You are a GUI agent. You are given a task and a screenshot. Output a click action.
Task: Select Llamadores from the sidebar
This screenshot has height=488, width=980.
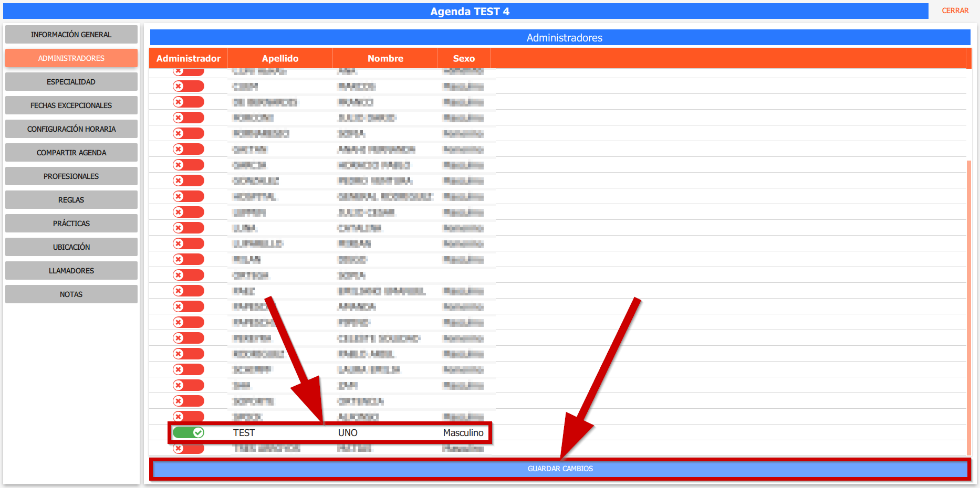click(x=71, y=271)
